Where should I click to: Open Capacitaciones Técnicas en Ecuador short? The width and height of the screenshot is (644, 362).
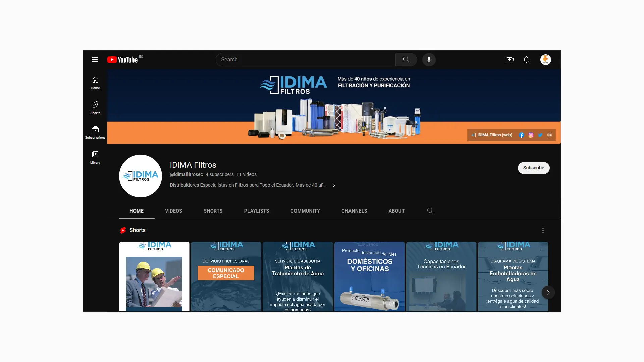point(441,277)
